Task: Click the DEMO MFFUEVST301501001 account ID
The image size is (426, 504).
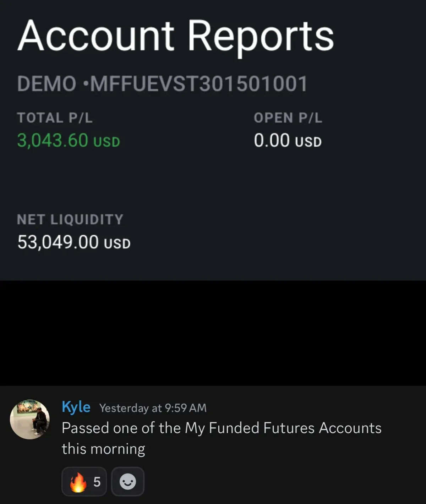Action: (x=162, y=84)
